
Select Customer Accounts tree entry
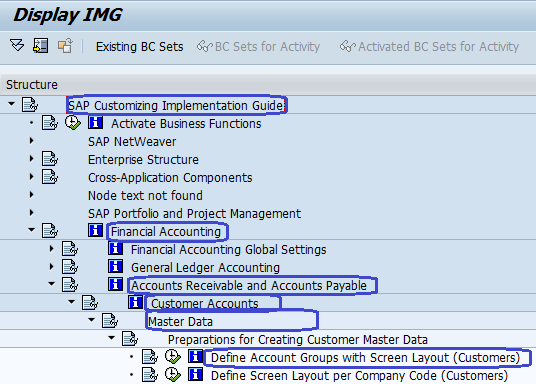(x=204, y=303)
